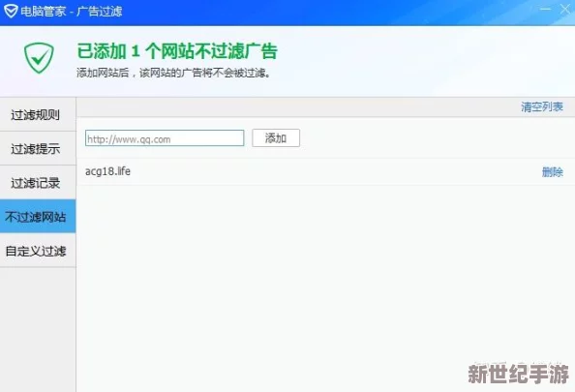Screen dimensions: 575x392
Task: Click the 清空列表 link
Action: [x=542, y=107]
